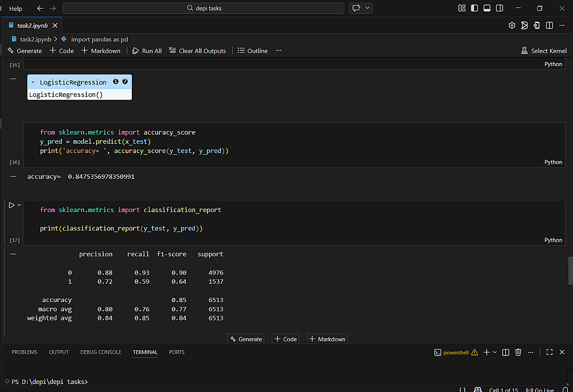The height and width of the screenshot is (392, 573).
Task: Expand the run cell options chevron
Action: tap(19, 205)
